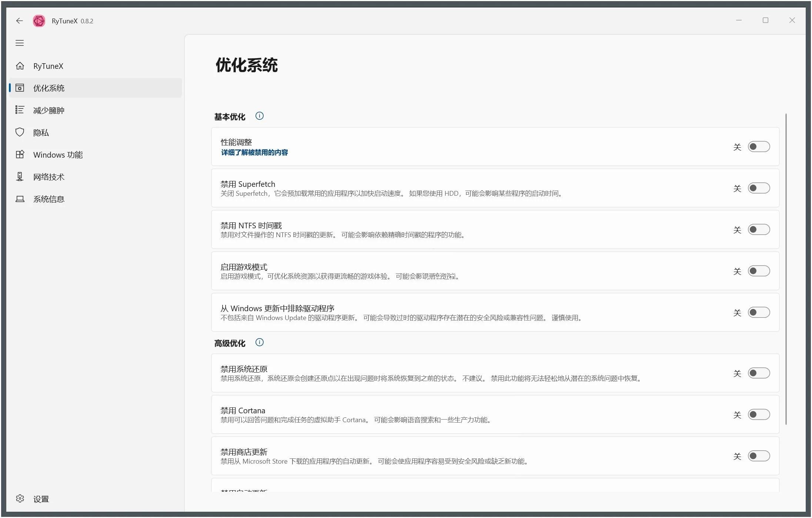Click the back arrow button
This screenshot has height=518, width=812.
click(20, 21)
